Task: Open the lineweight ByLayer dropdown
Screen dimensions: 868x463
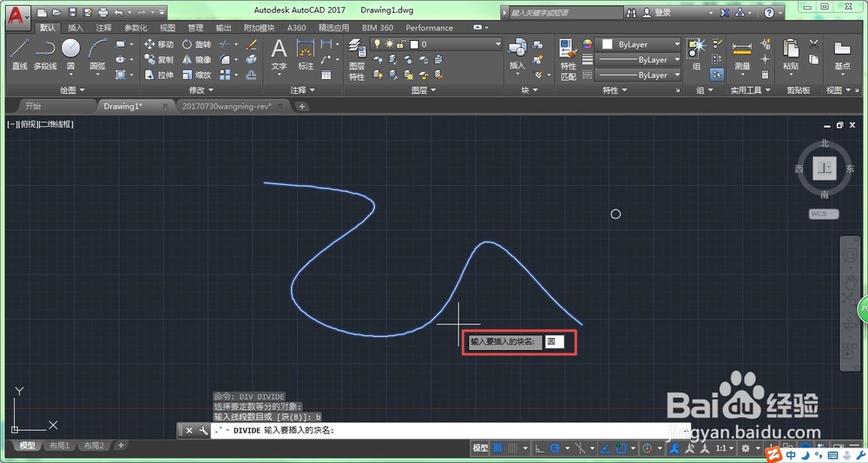Action: (640, 59)
